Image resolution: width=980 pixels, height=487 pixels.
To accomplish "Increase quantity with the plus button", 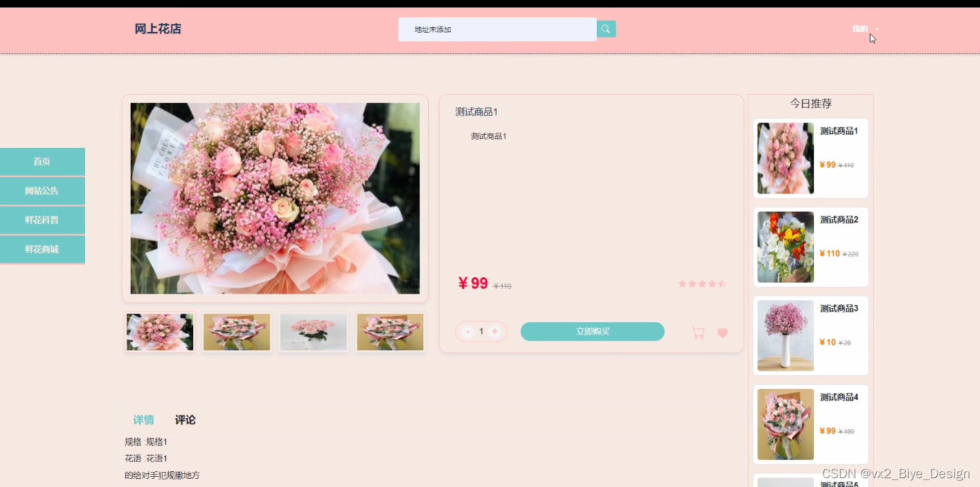I will 495,332.
